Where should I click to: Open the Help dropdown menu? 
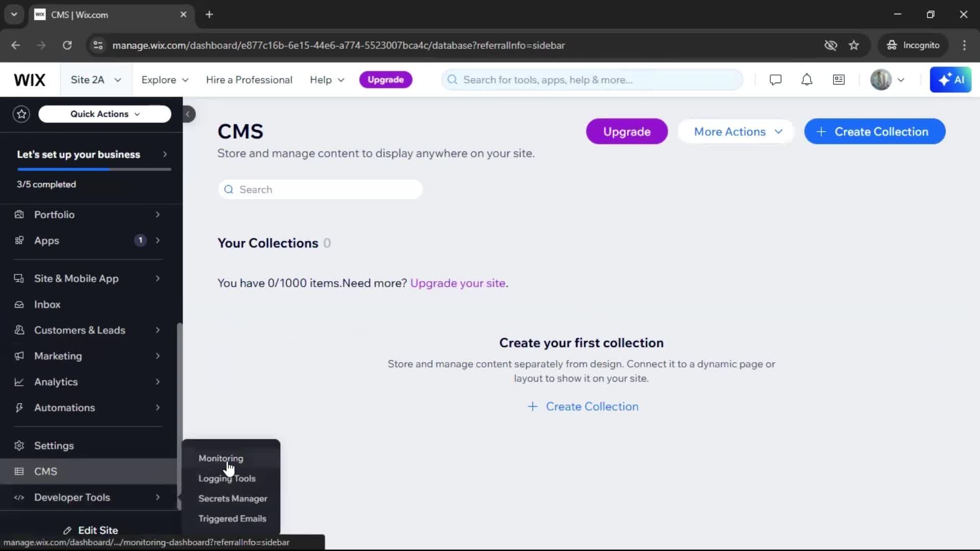click(x=327, y=80)
